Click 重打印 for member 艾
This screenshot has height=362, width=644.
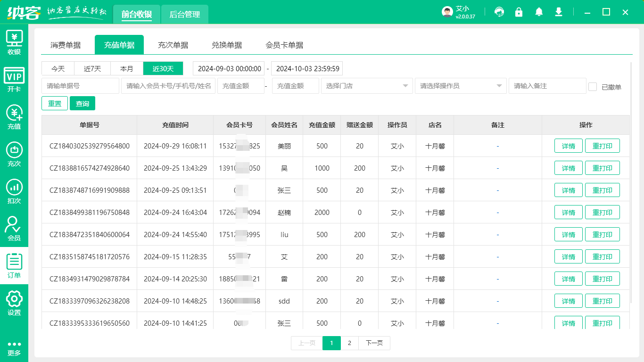point(603,257)
